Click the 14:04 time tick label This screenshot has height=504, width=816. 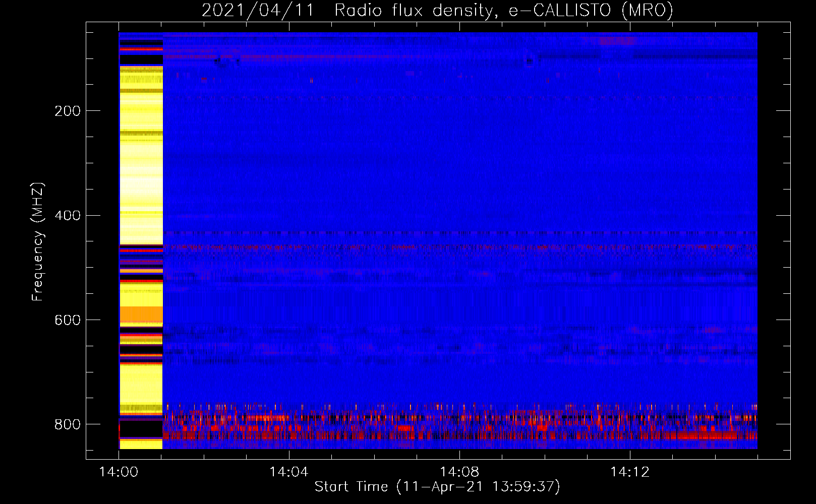(289, 472)
